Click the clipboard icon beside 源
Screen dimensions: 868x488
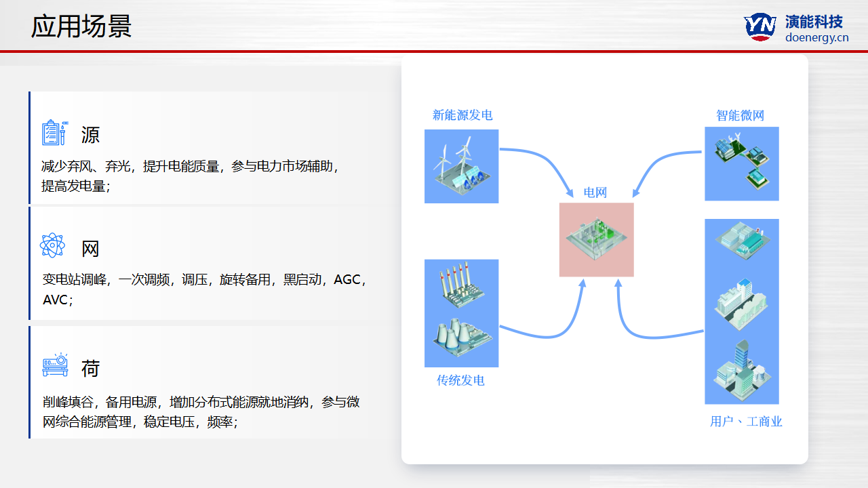point(54,133)
